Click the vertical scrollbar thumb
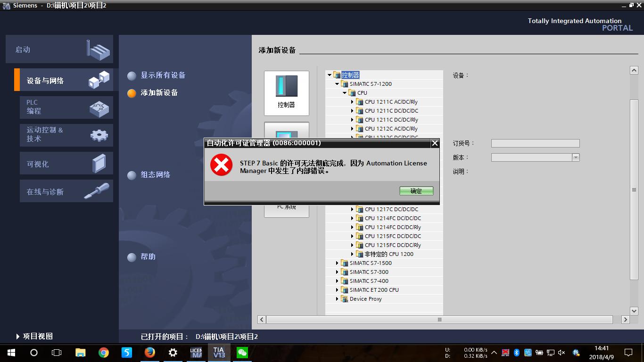Viewport: 644px width, 362px height. pyautogui.click(x=634, y=189)
